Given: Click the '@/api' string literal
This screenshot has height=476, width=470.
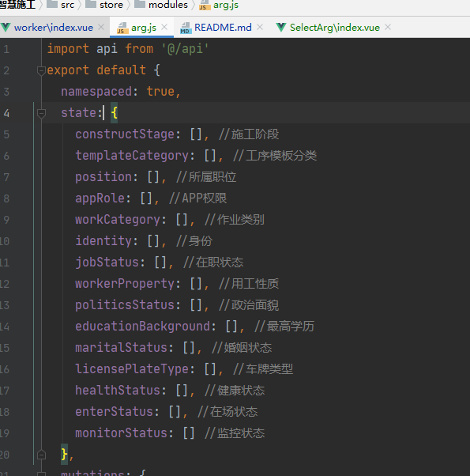Looking at the screenshot, I should click(185, 49).
